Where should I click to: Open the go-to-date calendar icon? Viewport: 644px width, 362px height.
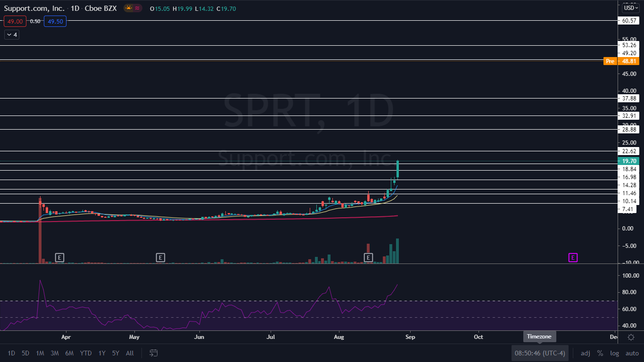tap(153, 353)
